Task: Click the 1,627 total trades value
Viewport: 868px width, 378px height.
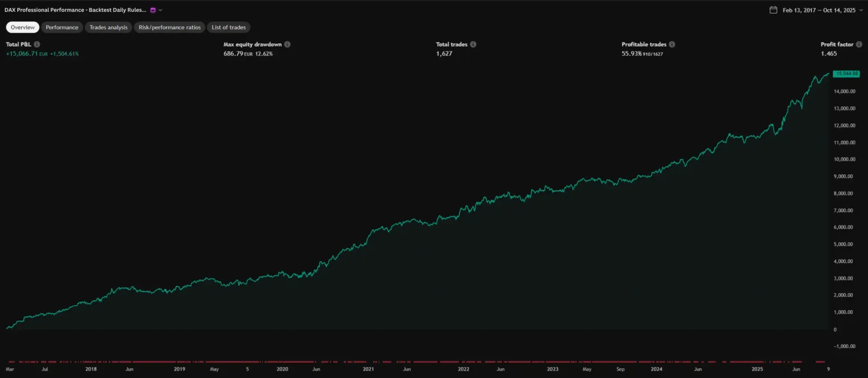Action: click(444, 54)
